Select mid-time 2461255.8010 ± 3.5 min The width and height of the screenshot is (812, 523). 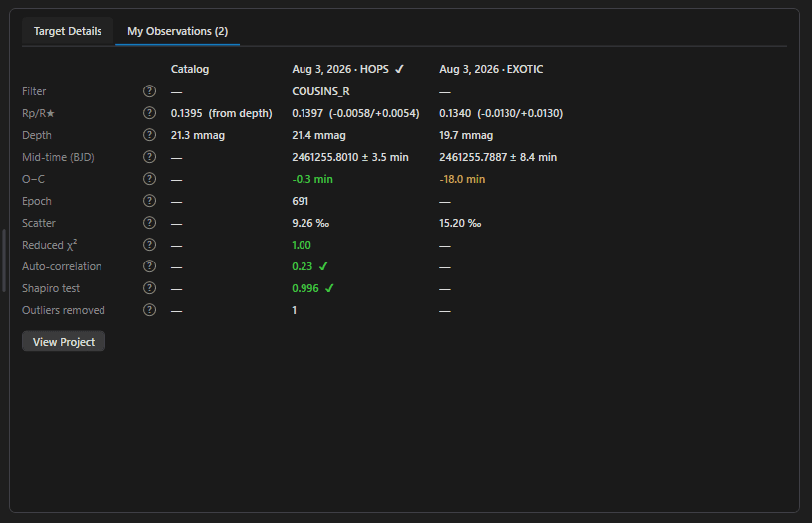(350, 157)
